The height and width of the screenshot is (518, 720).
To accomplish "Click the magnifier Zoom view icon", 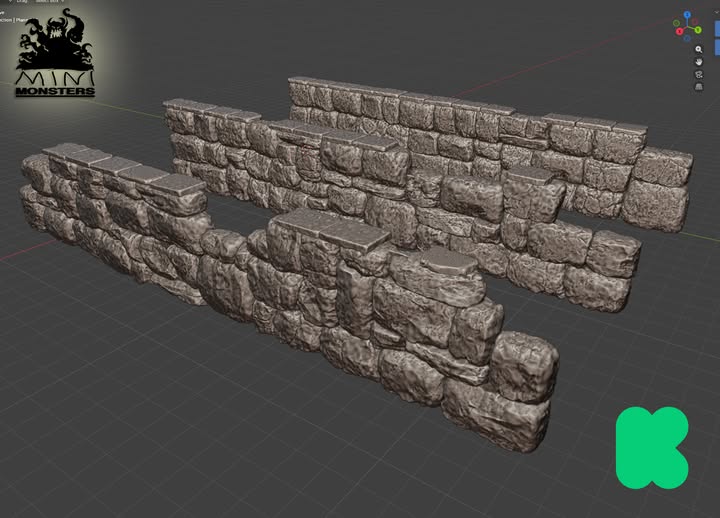I will 700,49.
